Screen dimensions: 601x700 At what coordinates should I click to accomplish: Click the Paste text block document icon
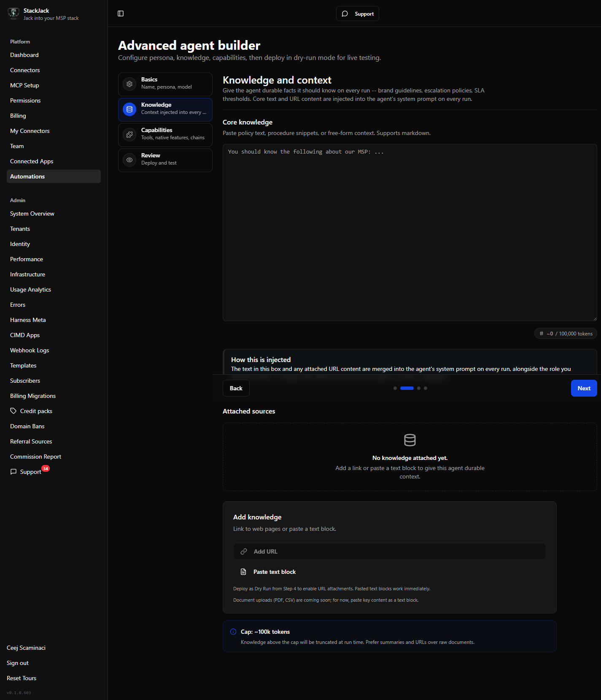tap(243, 572)
